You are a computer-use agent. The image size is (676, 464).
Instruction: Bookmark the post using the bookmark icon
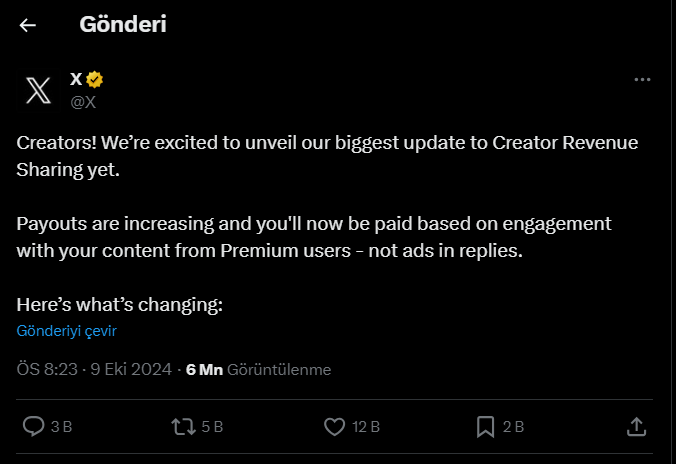[x=486, y=426]
